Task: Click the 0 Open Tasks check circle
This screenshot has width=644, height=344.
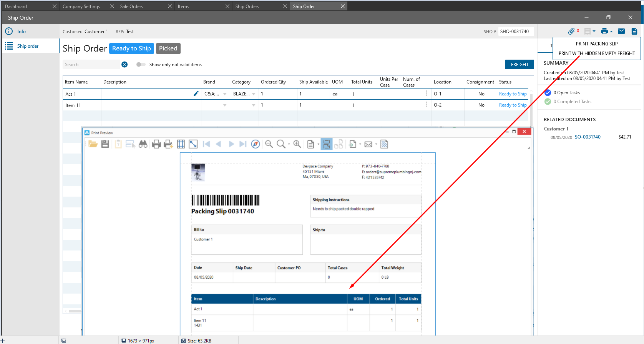Action: [548, 92]
